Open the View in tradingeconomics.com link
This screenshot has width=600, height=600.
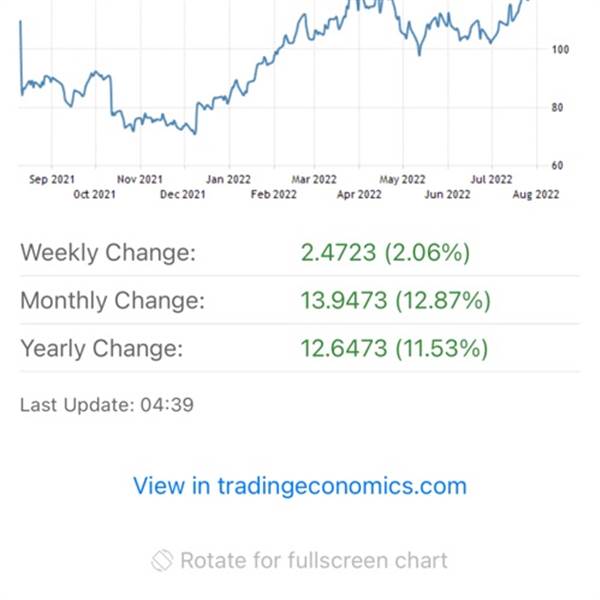300,486
